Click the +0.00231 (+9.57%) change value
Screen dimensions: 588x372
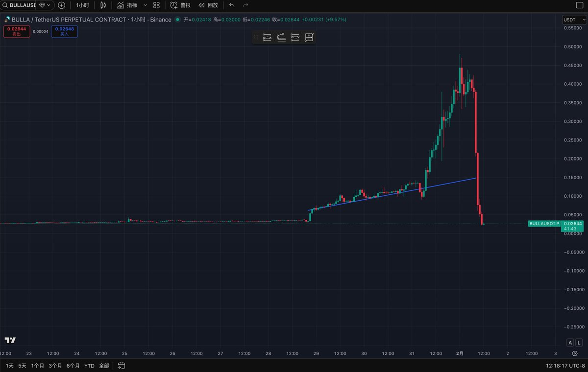324,20
